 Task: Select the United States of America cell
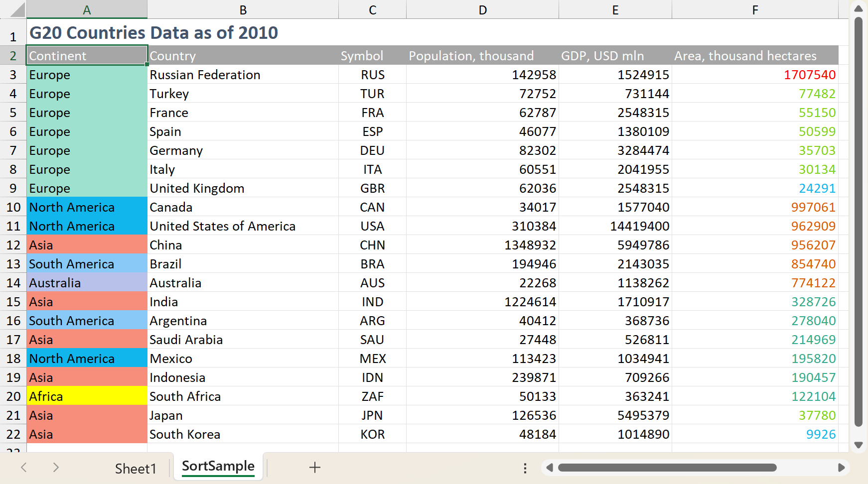(222, 226)
